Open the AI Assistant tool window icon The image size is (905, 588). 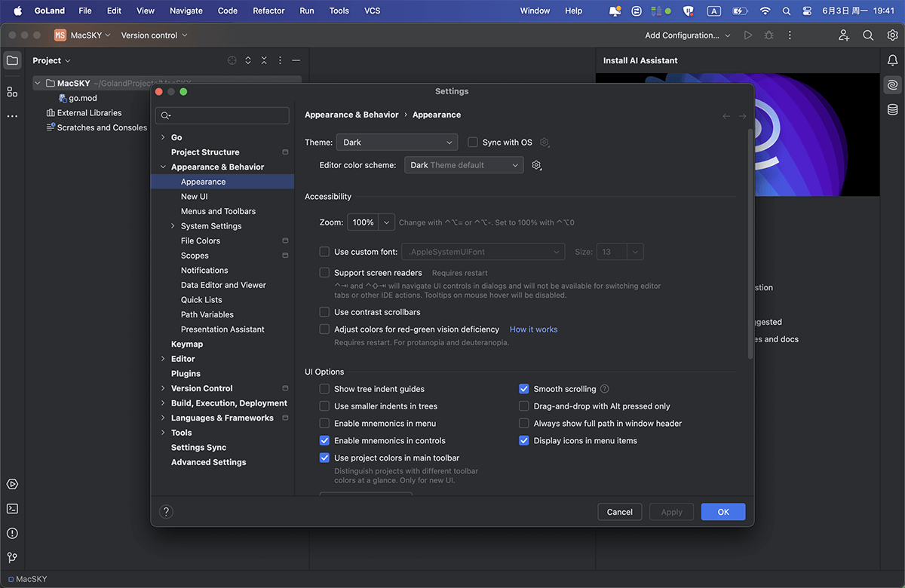pyautogui.click(x=893, y=85)
